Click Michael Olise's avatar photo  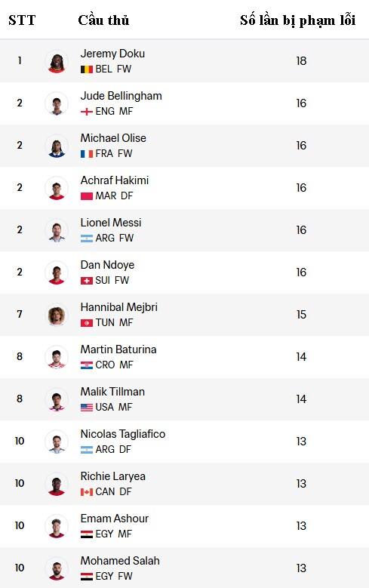[57, 146]
